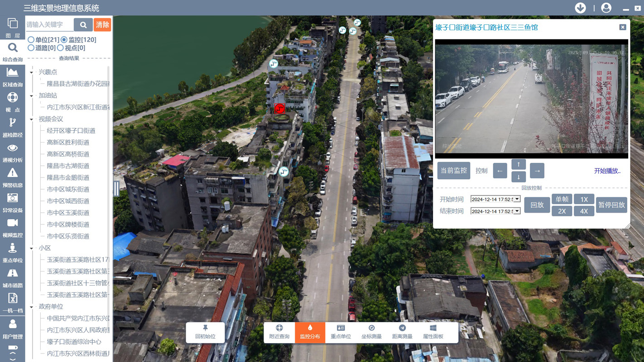Select 经开区壕子口街道 in result tree

(x=71, y=131)
